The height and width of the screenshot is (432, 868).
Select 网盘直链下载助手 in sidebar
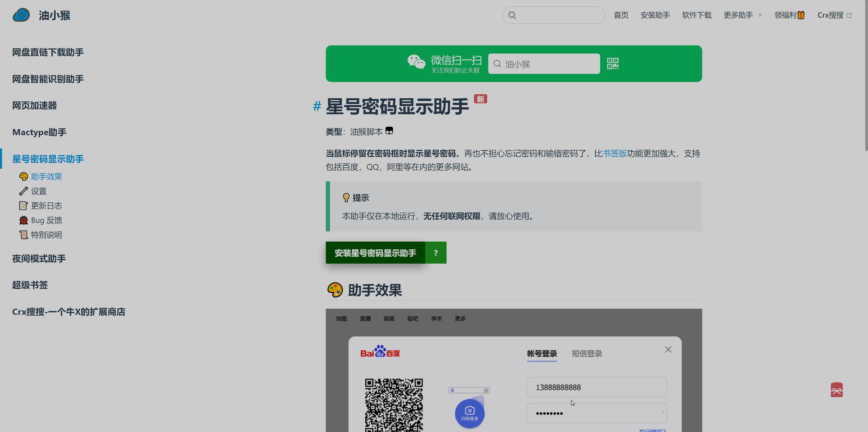pos(48,52)
